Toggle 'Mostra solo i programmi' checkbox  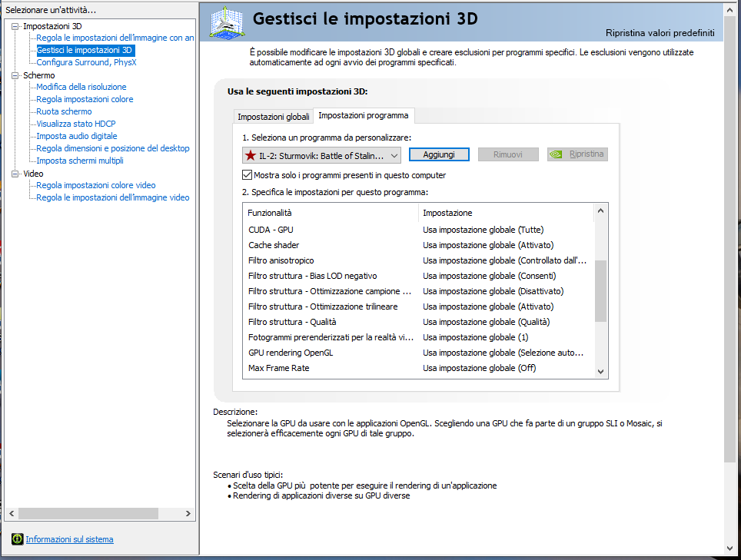[247, 175]
